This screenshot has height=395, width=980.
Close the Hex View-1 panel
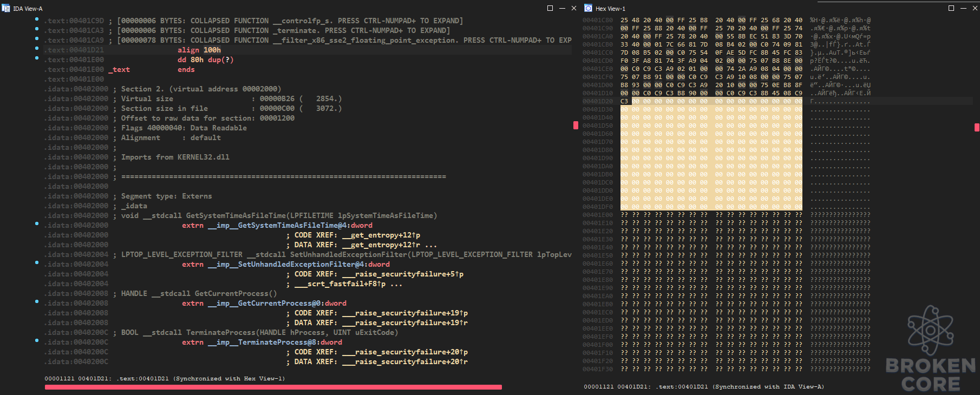click(x=975, y=8)
